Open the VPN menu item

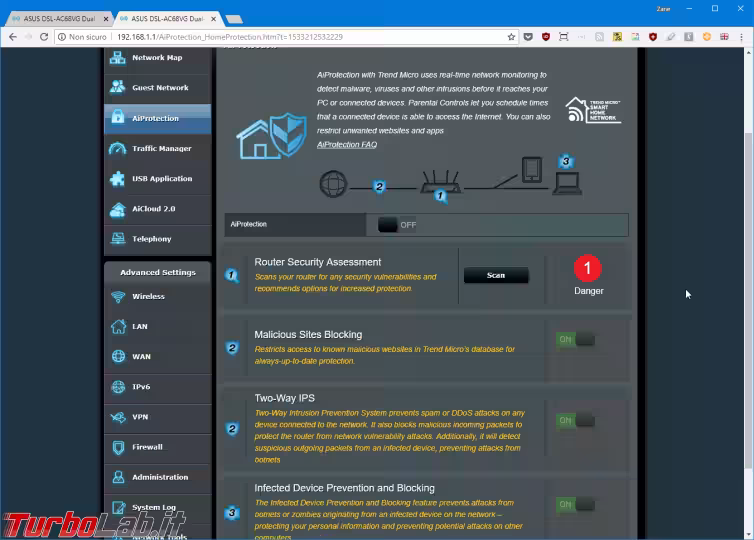[x=140, y=417]
